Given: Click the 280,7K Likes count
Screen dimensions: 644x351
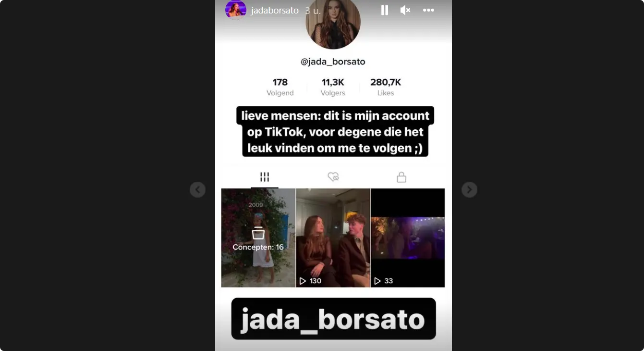Looking at the screenshot, I should tap(386, 87).
